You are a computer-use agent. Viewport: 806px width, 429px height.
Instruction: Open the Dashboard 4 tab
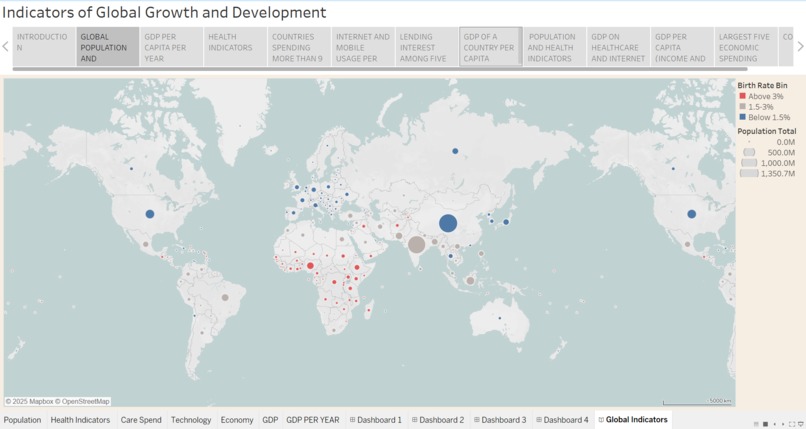click(562, 420)
